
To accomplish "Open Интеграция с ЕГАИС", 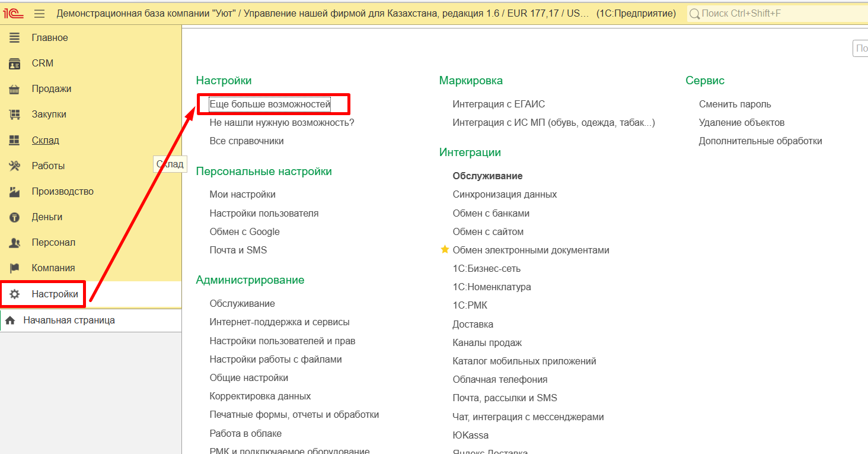I will coord(499,104).
